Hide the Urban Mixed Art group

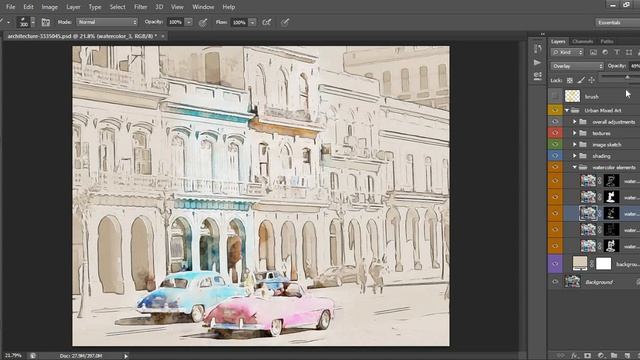click(555, 110)
